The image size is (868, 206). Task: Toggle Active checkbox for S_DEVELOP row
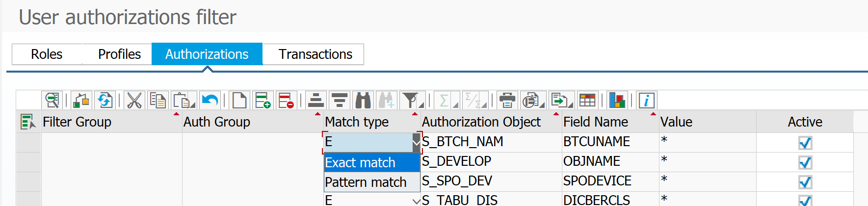coord(805,162)
